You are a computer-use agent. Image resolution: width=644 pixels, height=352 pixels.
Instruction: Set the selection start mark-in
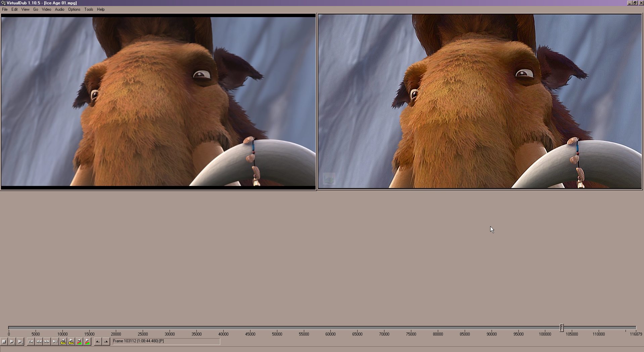pyautogui.click(x=98, y=342)
